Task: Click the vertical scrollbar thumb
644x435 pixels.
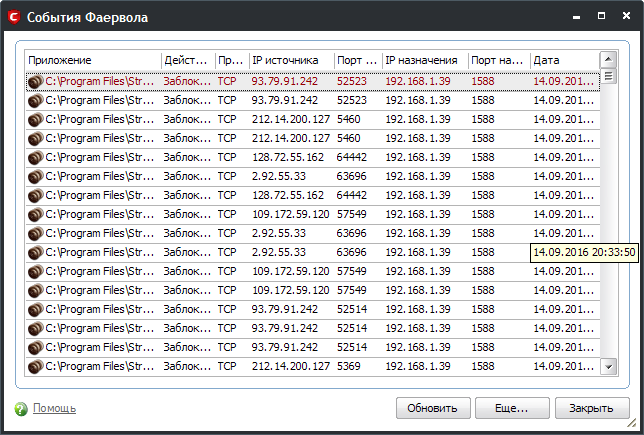Action: click(608, 77)
